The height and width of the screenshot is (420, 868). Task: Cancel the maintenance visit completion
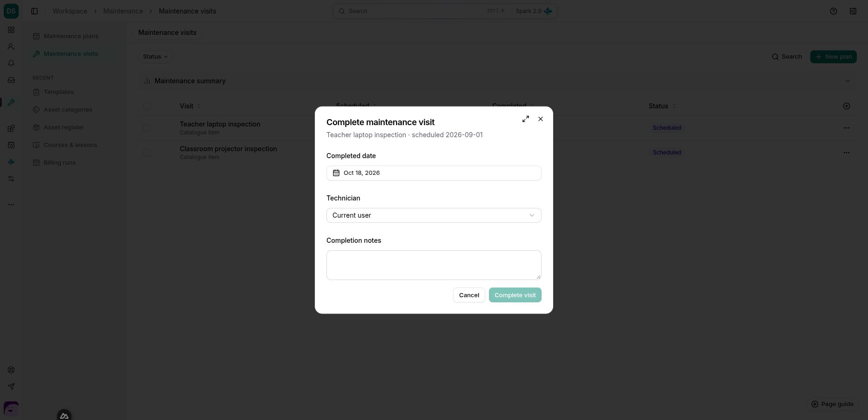click(469, 295)
